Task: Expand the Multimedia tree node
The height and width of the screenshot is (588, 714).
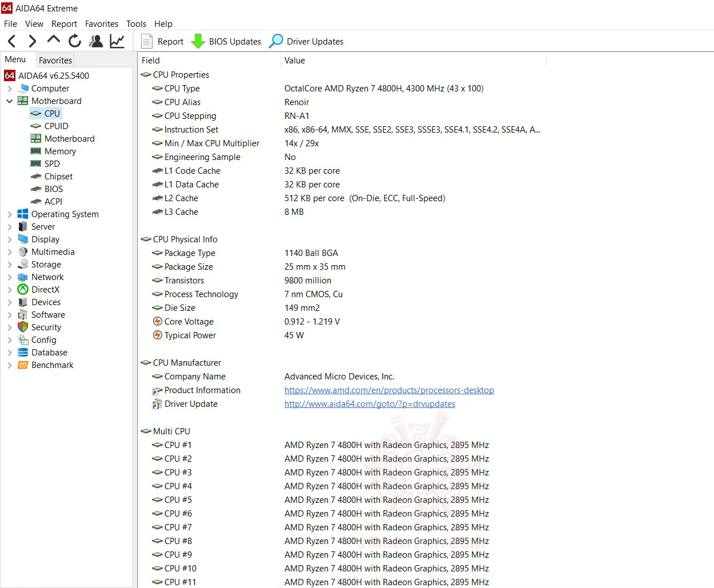Action: click(10, 252)
